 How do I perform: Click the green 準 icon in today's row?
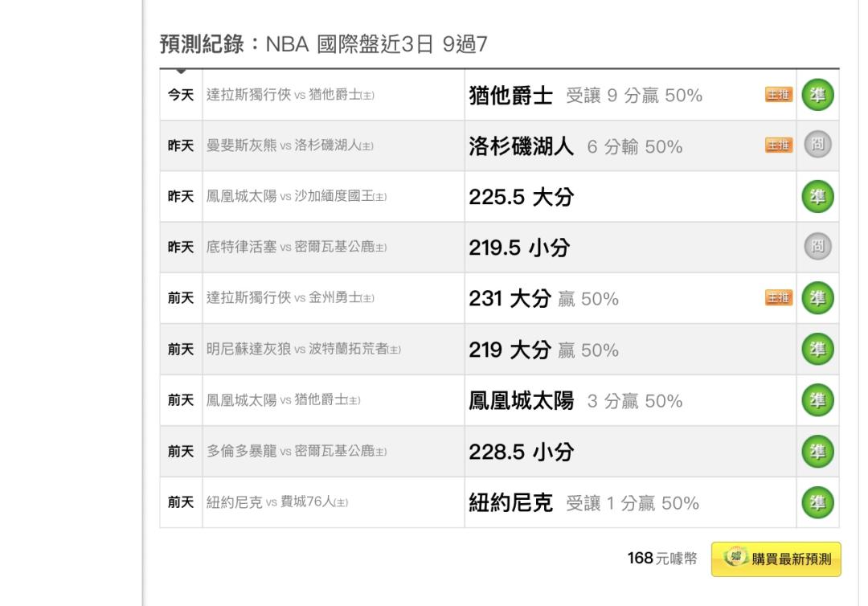[x=817, y=95]
